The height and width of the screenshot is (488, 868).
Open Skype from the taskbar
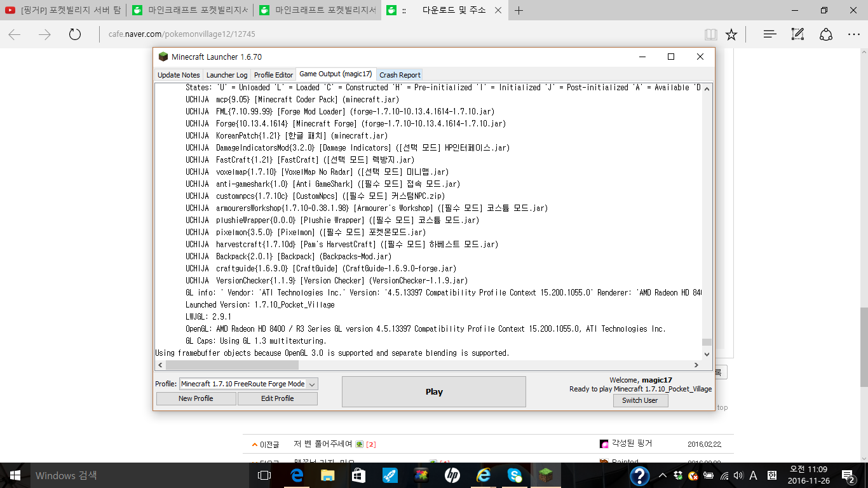515,475
